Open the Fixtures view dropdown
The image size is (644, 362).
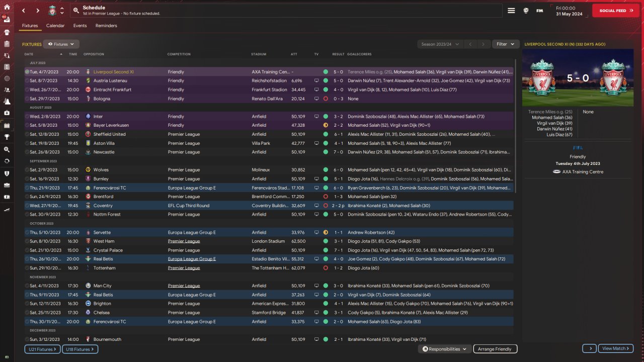point(61,44)
